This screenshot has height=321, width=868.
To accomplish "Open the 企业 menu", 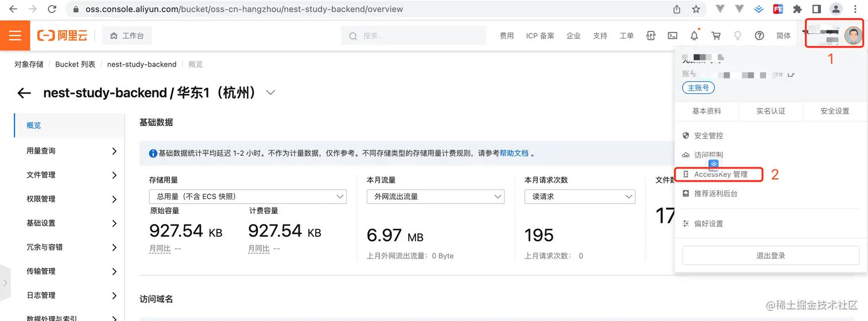I will point(573,36).
